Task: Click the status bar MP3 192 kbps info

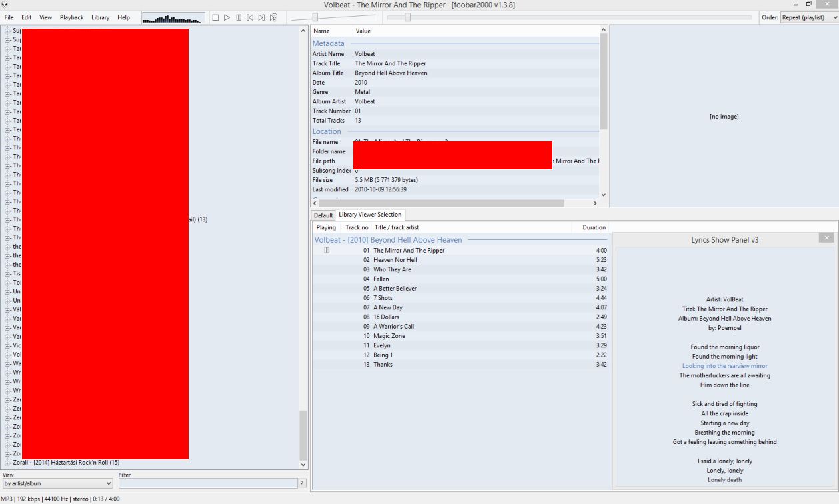Action: coord(60,499)
